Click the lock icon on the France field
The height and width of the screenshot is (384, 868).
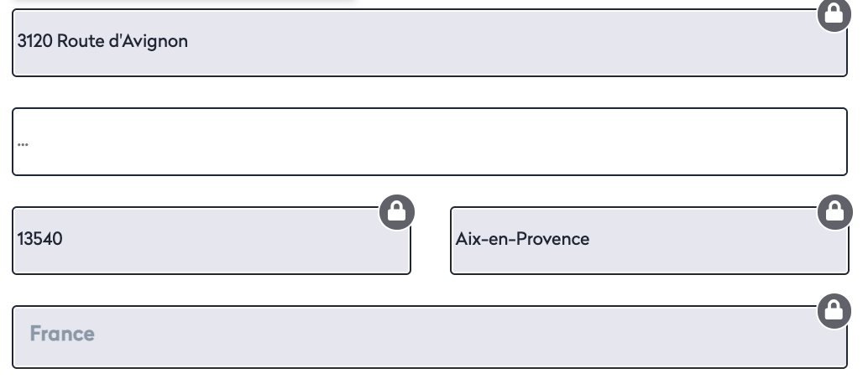(x=833, y=311)
